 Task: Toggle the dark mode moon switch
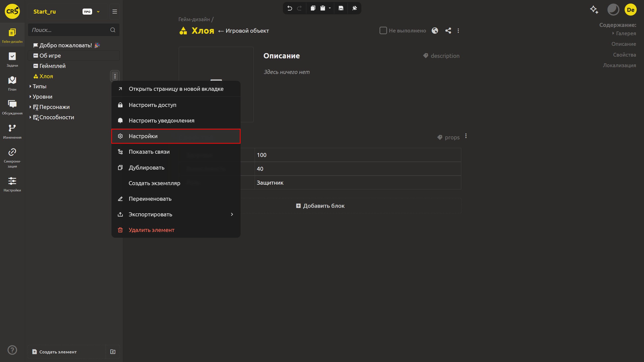(x=613, y=10)
